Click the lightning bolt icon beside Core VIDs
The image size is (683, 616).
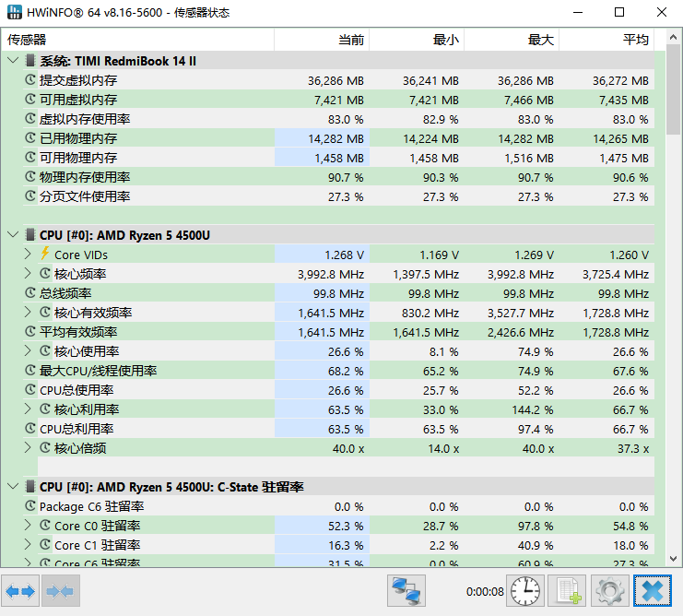pyautogui.click(x=45, y=254)
